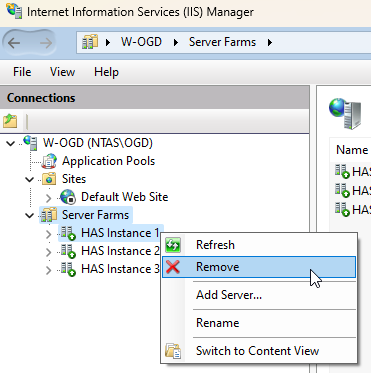Click W-OGD in the address breadcrumb

141,42
